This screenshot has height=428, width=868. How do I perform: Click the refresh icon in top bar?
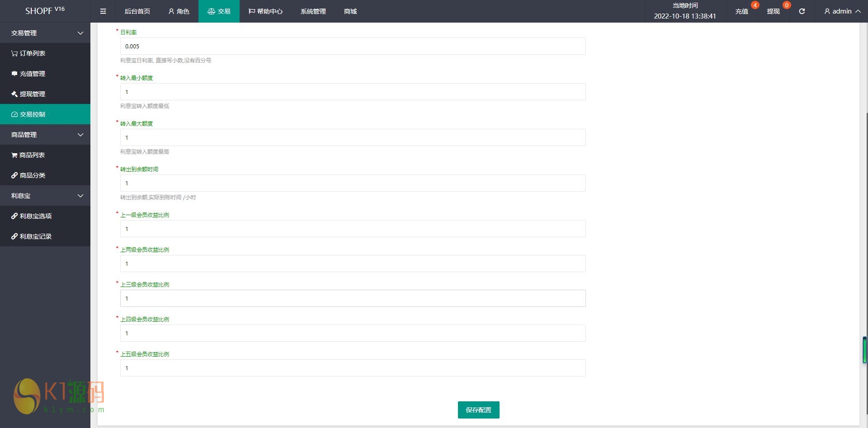(x=802, y=11)
